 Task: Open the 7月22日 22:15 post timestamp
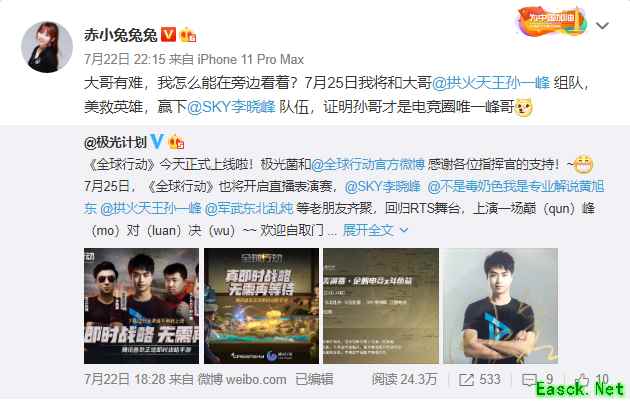point(125,59)
